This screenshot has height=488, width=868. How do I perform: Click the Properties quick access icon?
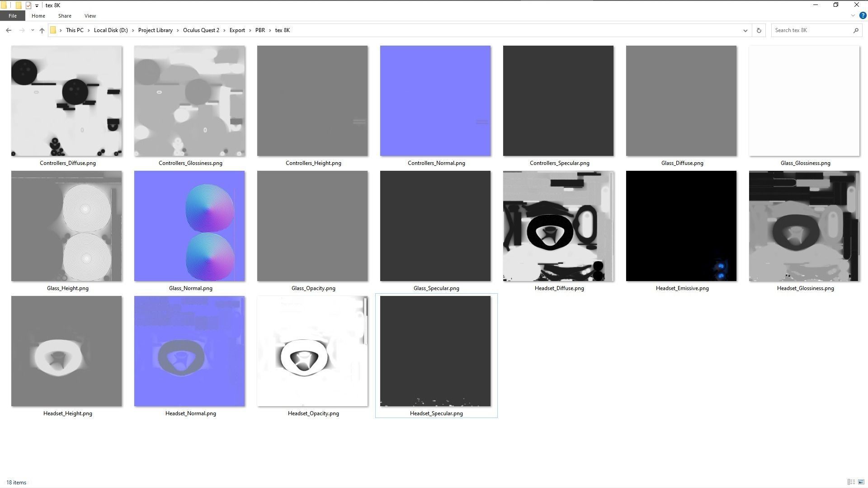click(28, 5)
